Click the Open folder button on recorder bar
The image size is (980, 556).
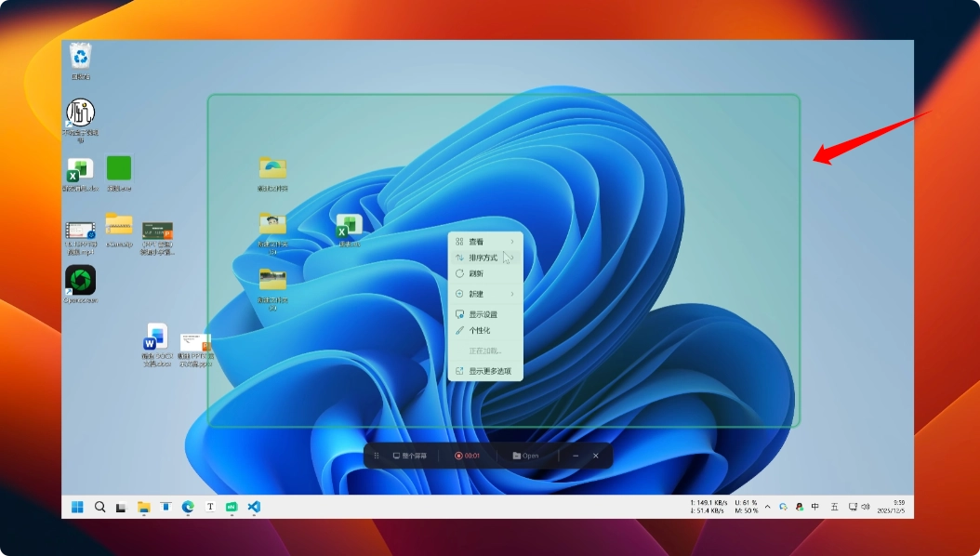pyautogui.click(x=525, y=456)
